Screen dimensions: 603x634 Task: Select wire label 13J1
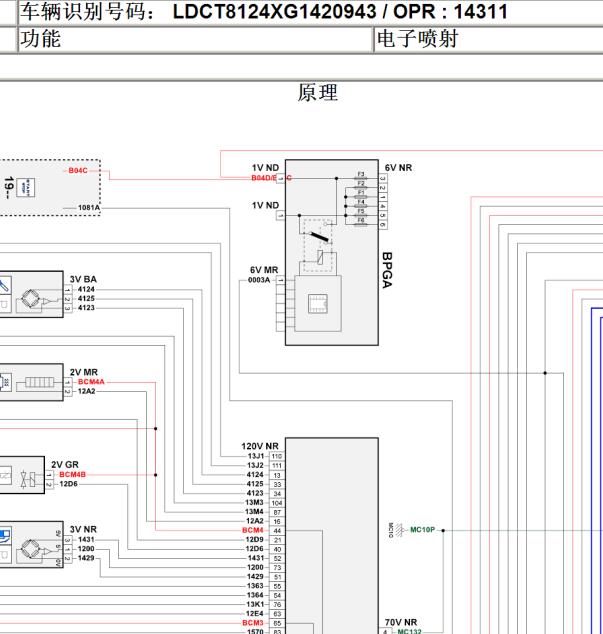click(x=255, y=456)
